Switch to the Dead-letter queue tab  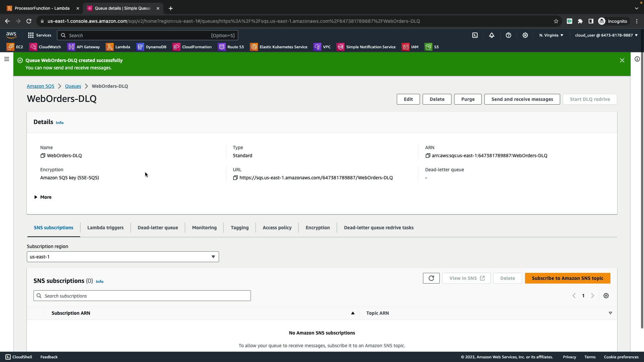(x=158, y=228)
